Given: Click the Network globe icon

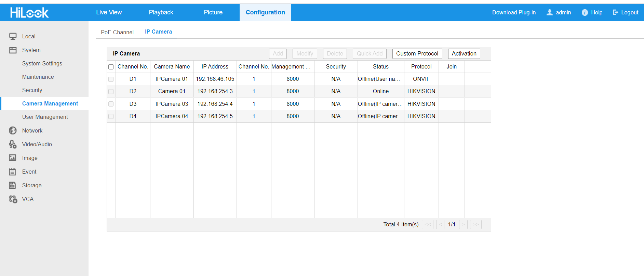Looking at the screenshot, I should click(13, 130).
